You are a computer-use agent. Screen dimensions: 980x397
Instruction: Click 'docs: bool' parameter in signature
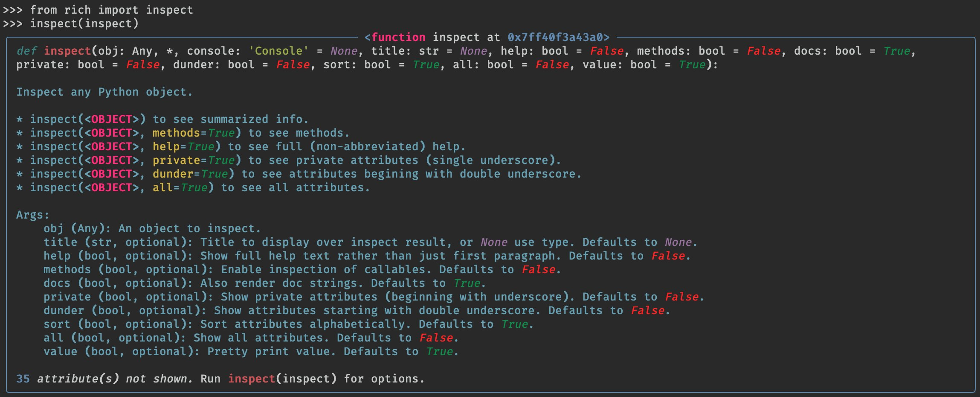click(x=828, y=51)
